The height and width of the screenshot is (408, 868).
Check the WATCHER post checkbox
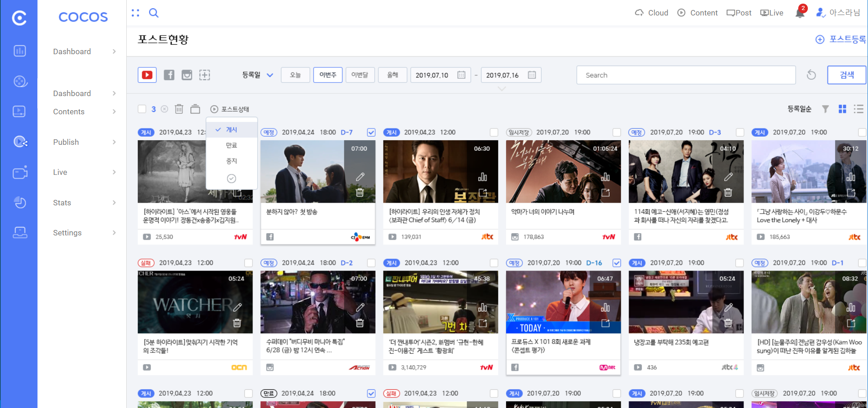(248, 263)
